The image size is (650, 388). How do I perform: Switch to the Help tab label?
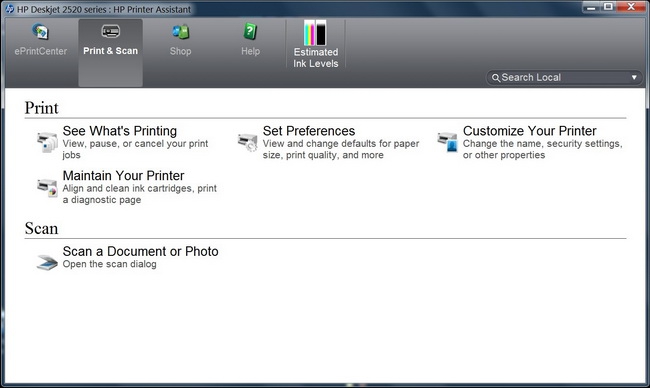click(250, 51)
